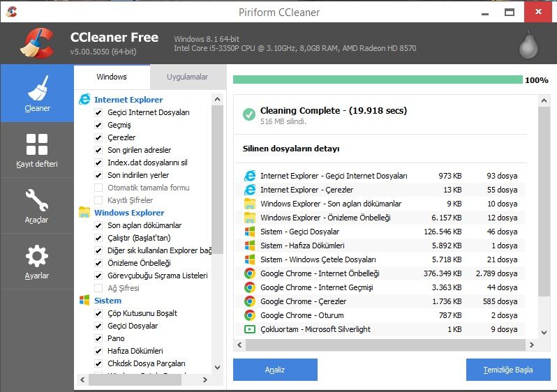
Task: Click the Windows Explorer category heading
Action: (129, 212)
